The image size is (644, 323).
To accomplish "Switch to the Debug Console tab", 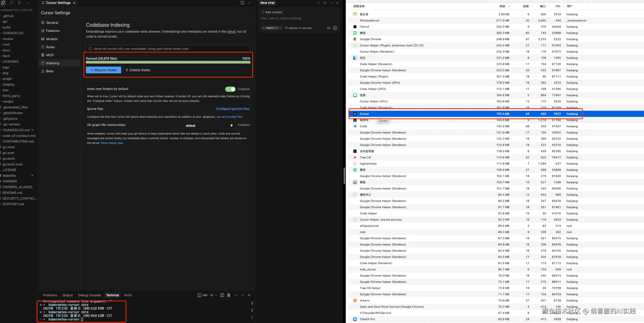I will pyautogui.click(x=89, y=295).
